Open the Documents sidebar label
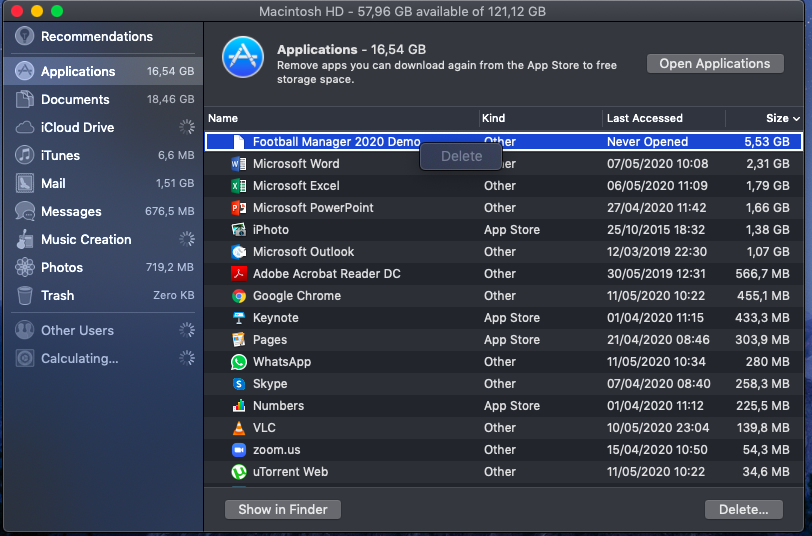 (x=75, y=99)
